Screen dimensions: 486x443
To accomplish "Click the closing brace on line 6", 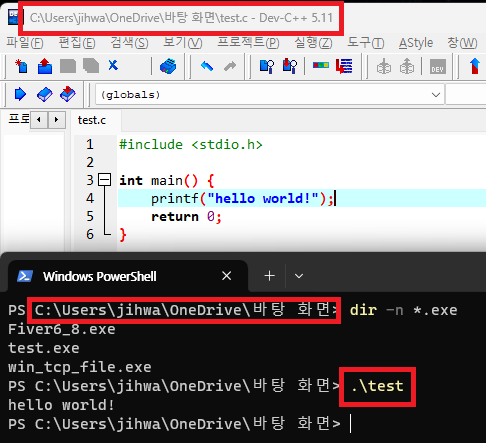I will click(x=123, y=235).
